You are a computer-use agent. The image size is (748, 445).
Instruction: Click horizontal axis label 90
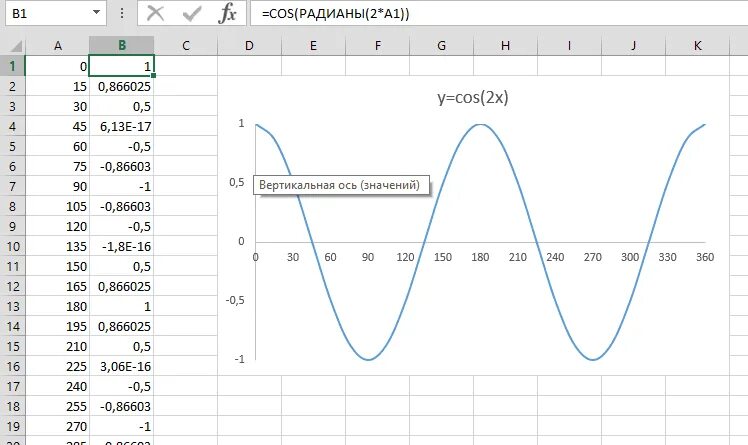click(x=367, y=257)
